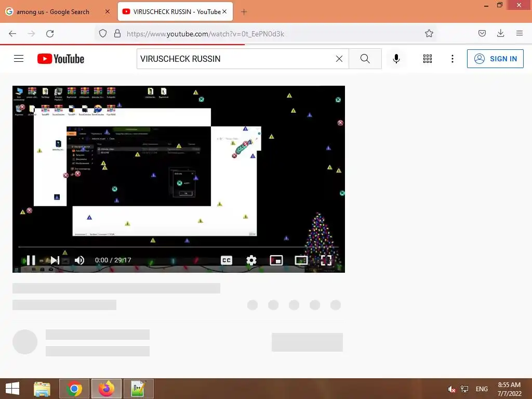The height and width of the screenshot is (399, 532).
Task: Switch to Firefox in the taskbar
Action: coord(107,389)
